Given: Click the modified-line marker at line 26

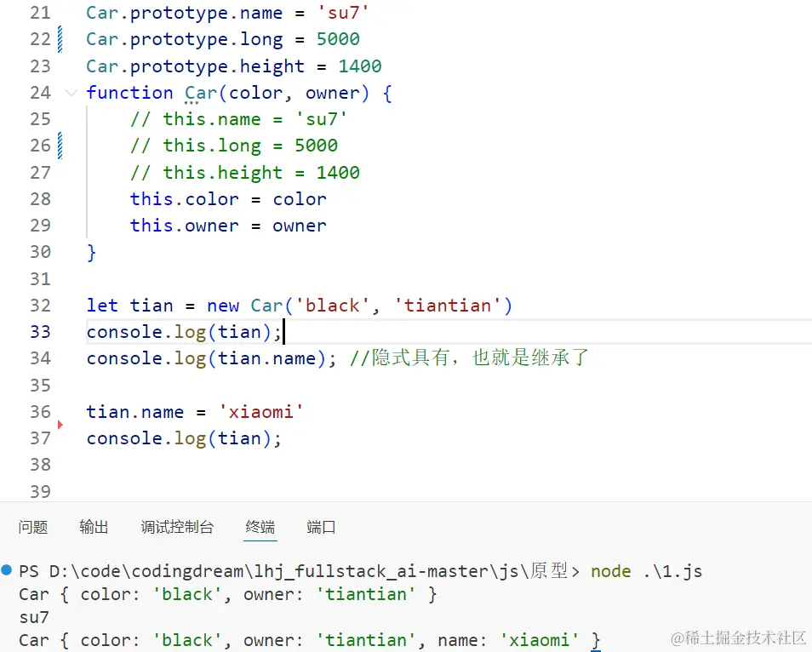Looking at the screenshot, I should (60, 146).
